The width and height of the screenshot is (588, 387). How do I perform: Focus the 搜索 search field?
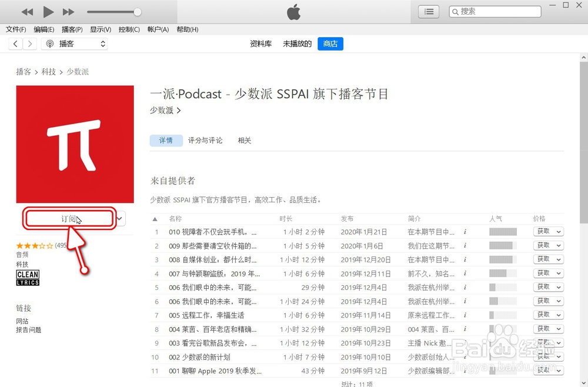click(x=495, y=12)
